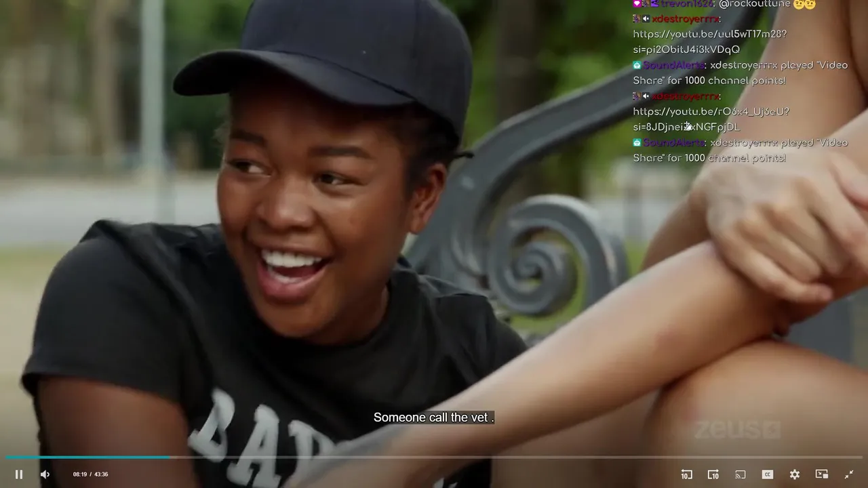Click the 08:19 elapsed time display

coord(80,474)
